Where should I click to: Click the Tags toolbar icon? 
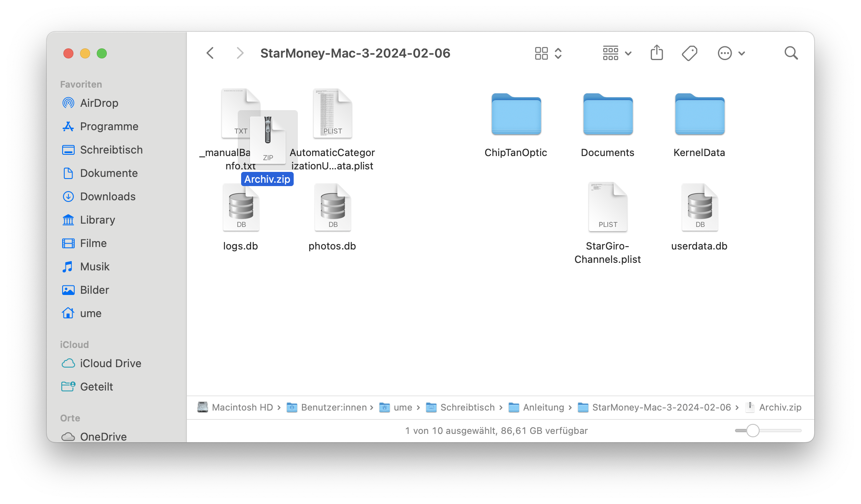[689, 53]
